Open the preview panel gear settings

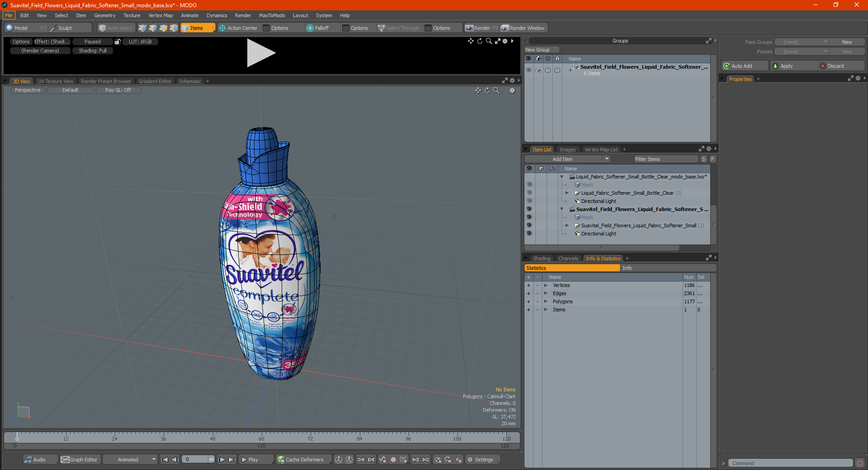coord(505,41)
